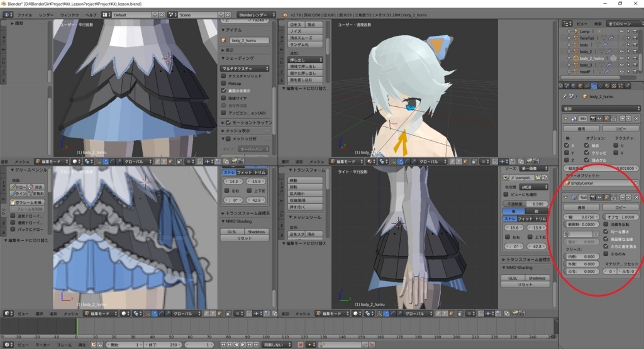The width and height of the screenshot is (644, 349).
Task: Open the Texture checker tab
Action: pos(614,86)
